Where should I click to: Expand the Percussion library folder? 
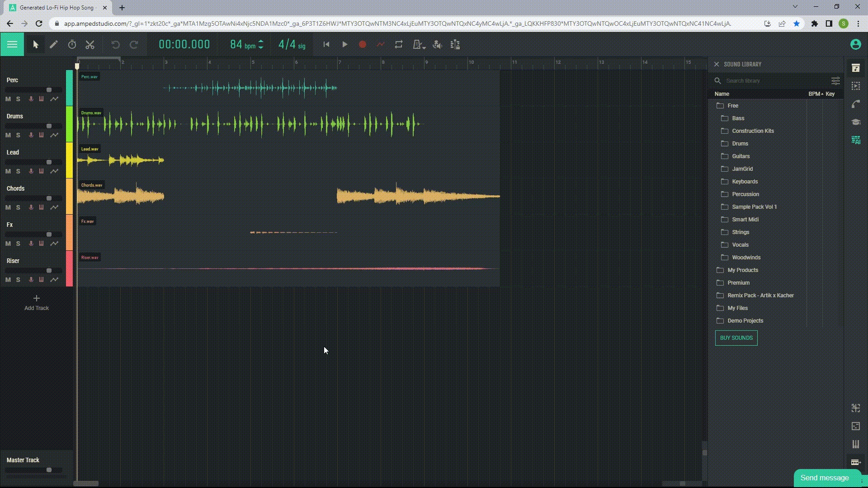[745, 194]
